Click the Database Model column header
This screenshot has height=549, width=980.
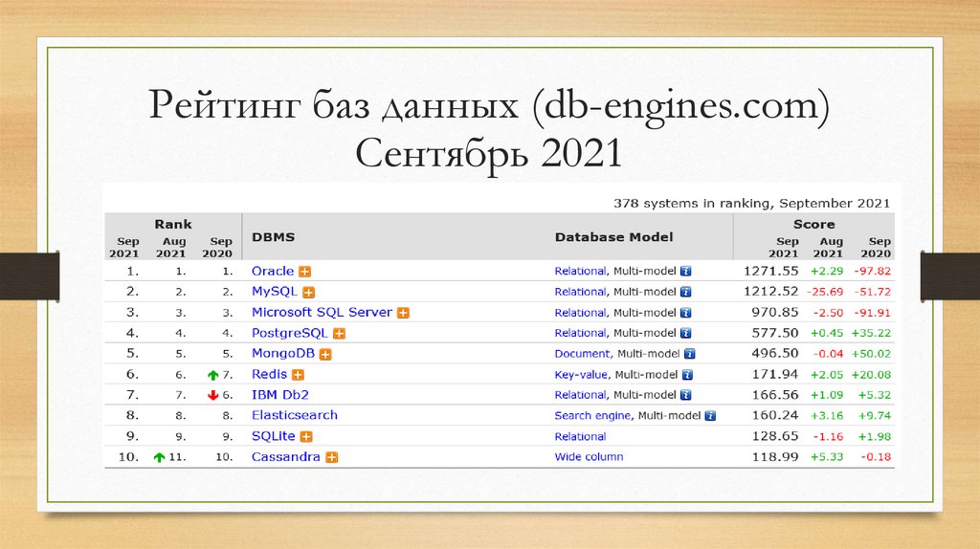click(613, 237)
